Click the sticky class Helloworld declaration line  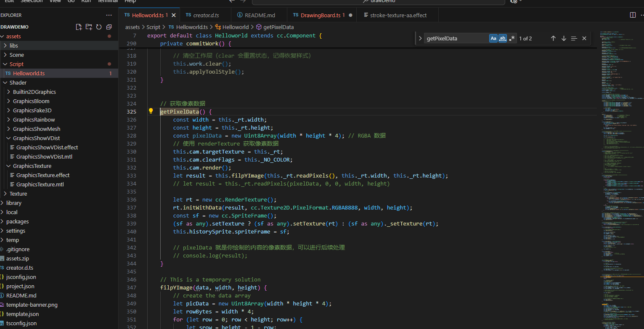[234, 36]
